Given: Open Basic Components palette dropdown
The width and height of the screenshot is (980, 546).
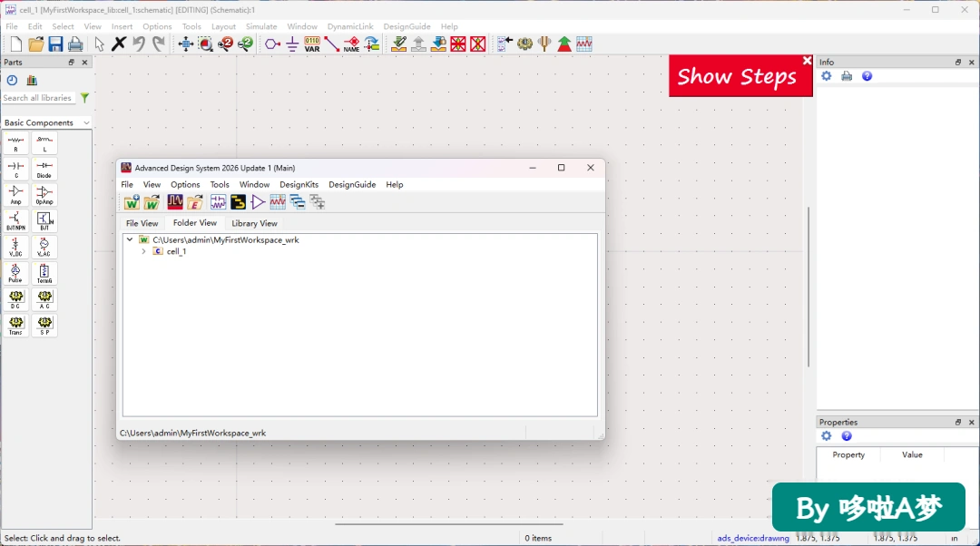Looking at the screenshot, I should point(47,123).
